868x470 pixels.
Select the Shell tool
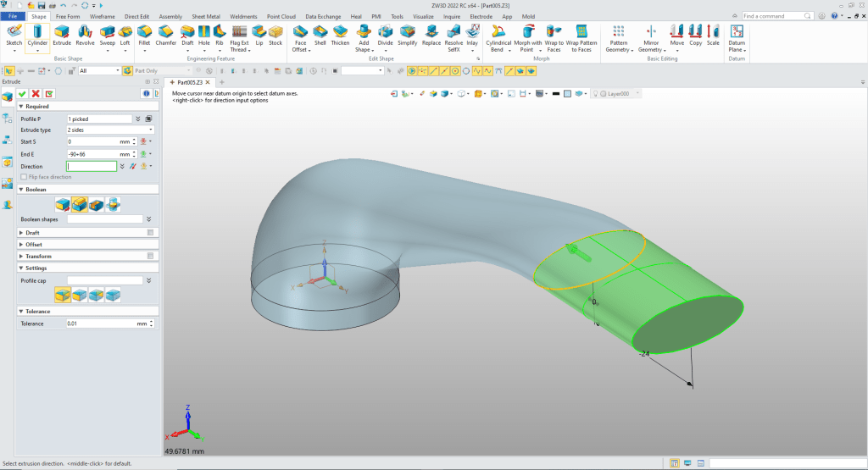click(x=320, y=34)
